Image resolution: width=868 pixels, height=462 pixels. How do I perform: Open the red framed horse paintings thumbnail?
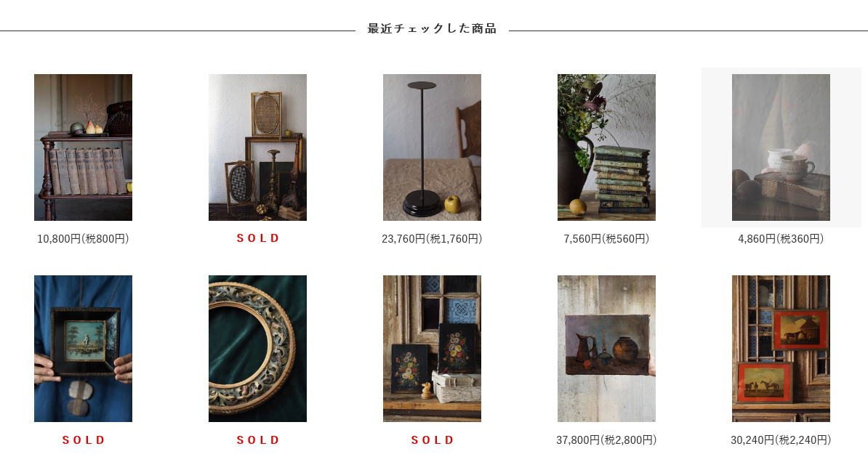[781, 349]
